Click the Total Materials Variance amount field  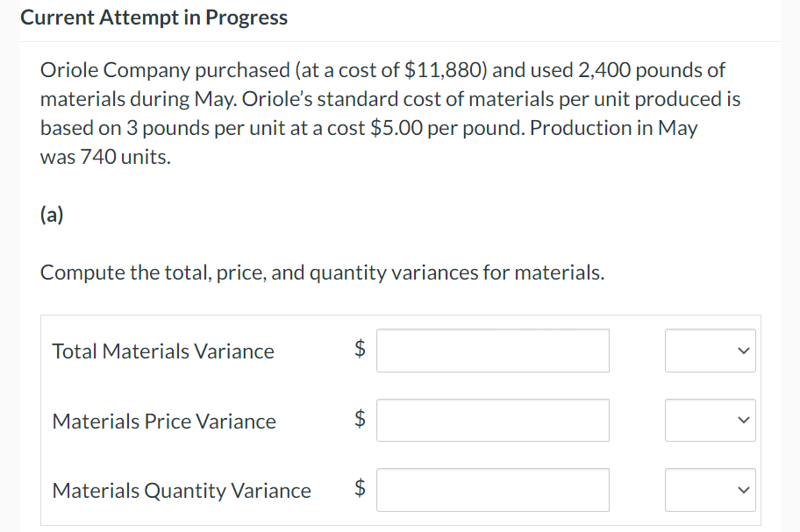[492, 350]
